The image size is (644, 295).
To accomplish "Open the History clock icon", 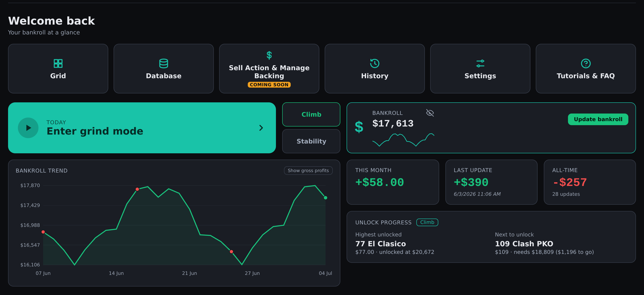I will pyautogui.click(x=375, y=63).
